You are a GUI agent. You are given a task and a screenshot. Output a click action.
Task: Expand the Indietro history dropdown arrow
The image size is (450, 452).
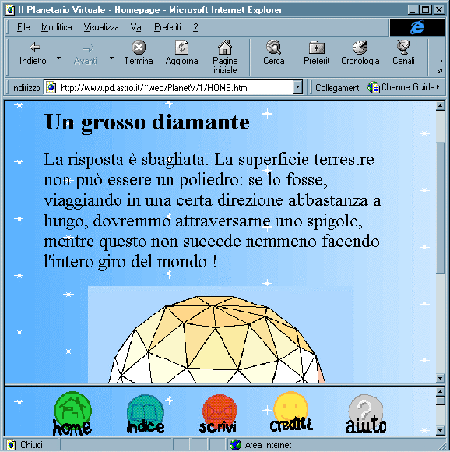click(x=59, y=58)
